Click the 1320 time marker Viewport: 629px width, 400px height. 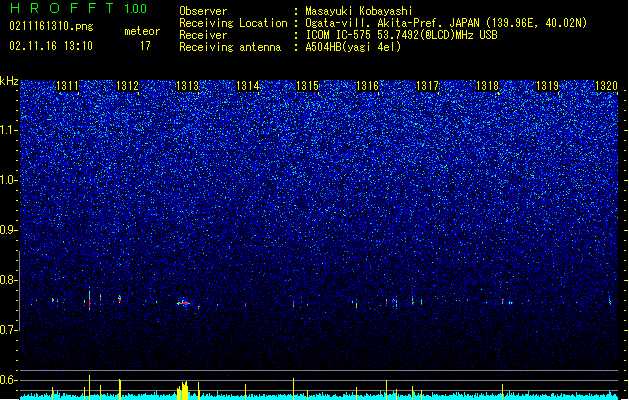click(607, 86)
